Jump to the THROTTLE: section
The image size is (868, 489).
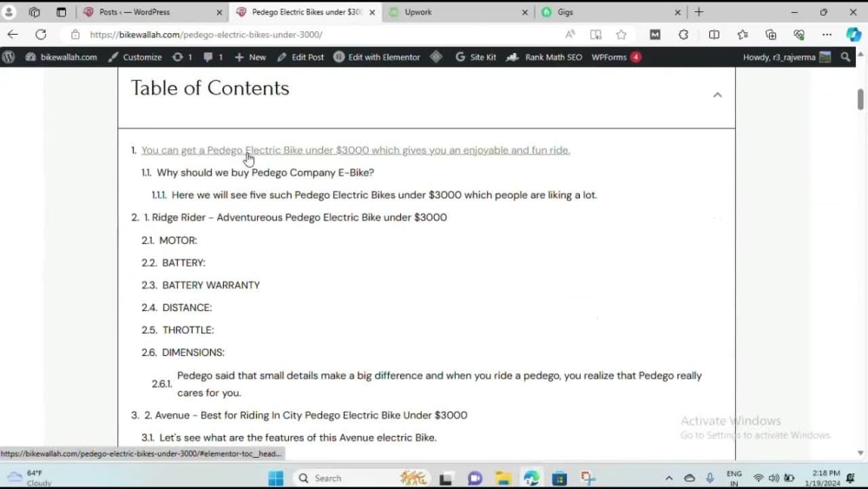[188, 330]
